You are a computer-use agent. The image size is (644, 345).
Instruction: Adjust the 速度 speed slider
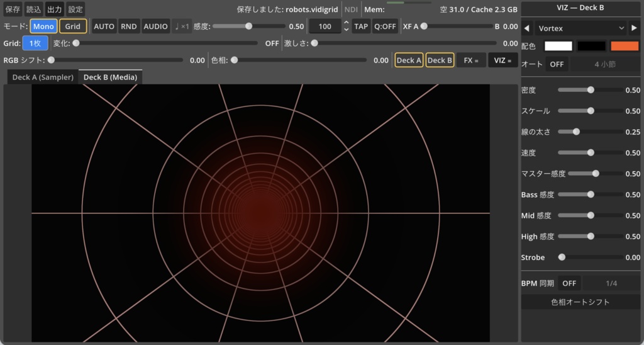590,153
